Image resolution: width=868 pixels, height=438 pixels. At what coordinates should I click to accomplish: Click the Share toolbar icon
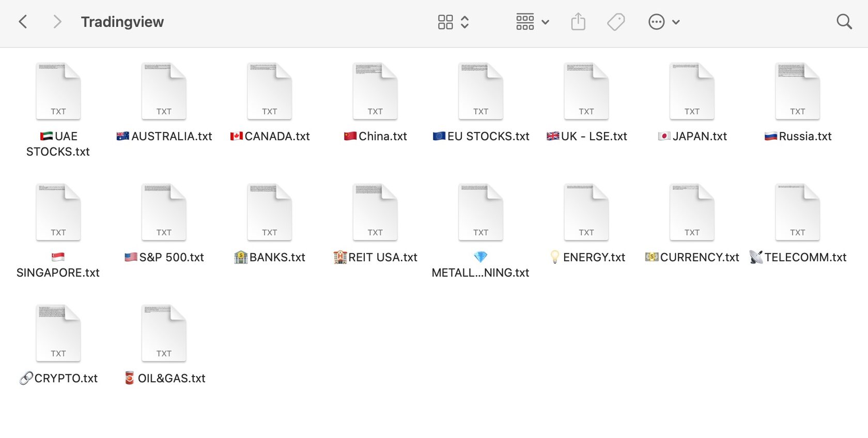578,22
